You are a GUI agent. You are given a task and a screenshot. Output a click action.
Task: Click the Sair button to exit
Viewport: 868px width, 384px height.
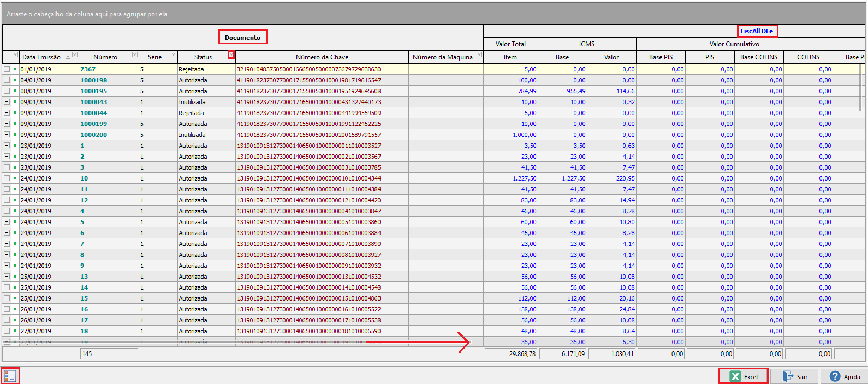coord(794,376)
